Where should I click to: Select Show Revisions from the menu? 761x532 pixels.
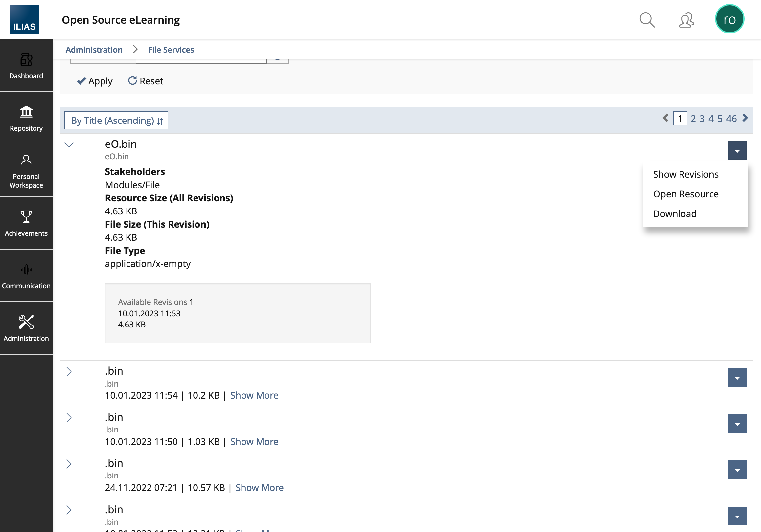tap(685, 175)
